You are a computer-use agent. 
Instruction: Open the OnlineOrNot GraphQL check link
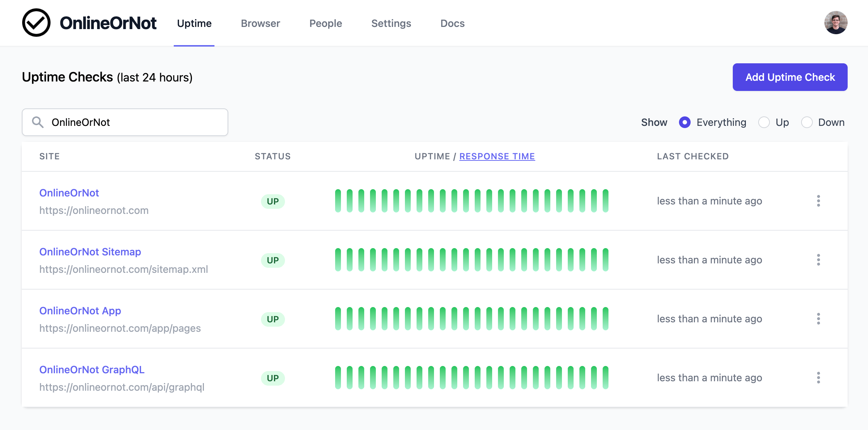click(x=92, y=370)
